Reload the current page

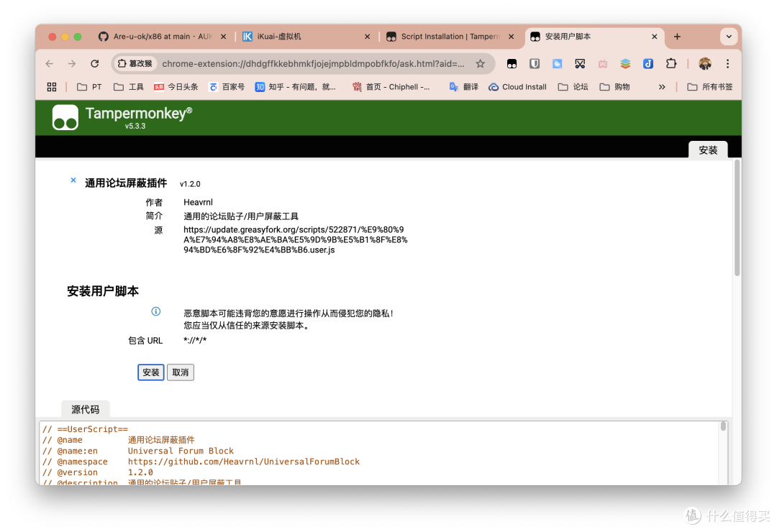(x=95, y=63)
